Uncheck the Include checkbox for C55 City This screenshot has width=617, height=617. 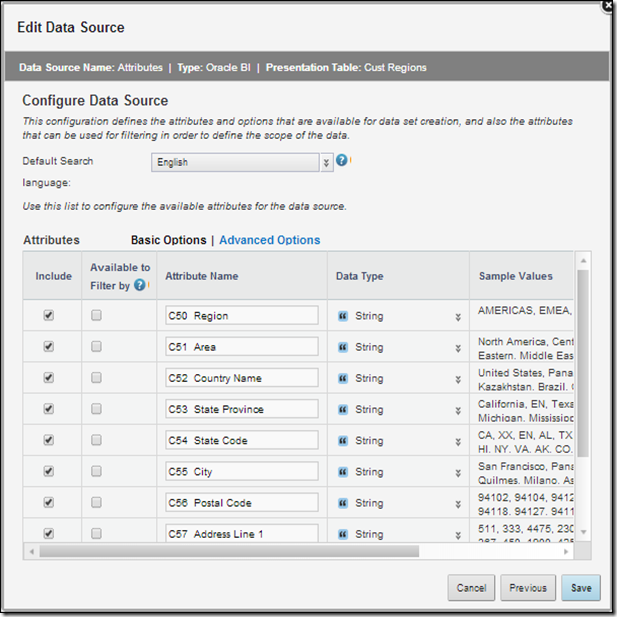(x=48, y=472)
